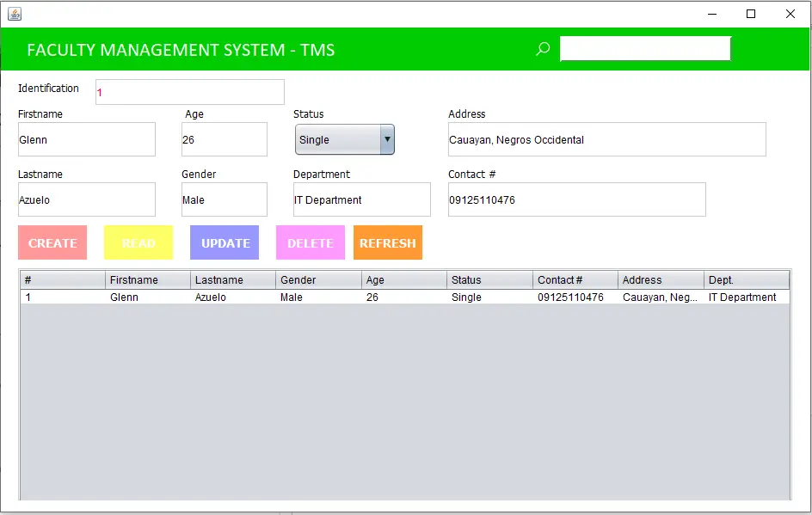
Task: Click the Contact # field with 09125110476
Action: point(577,199)
